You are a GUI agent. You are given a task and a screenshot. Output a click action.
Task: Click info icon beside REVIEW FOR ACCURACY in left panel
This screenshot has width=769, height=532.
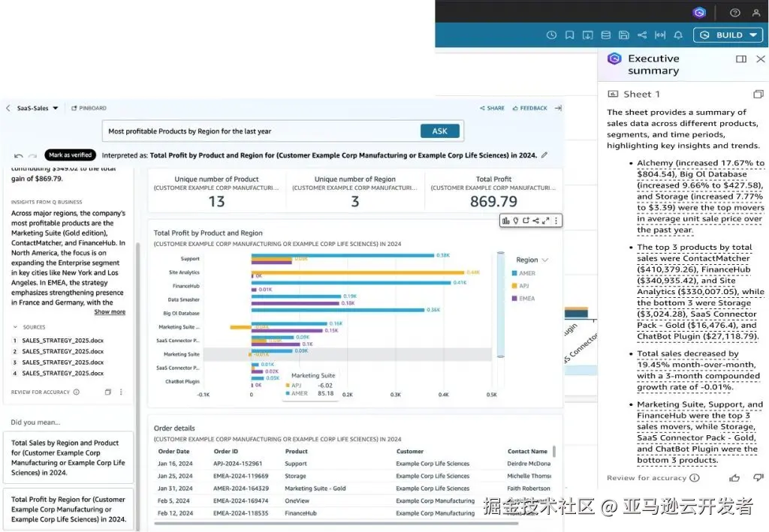coord(77,392)
